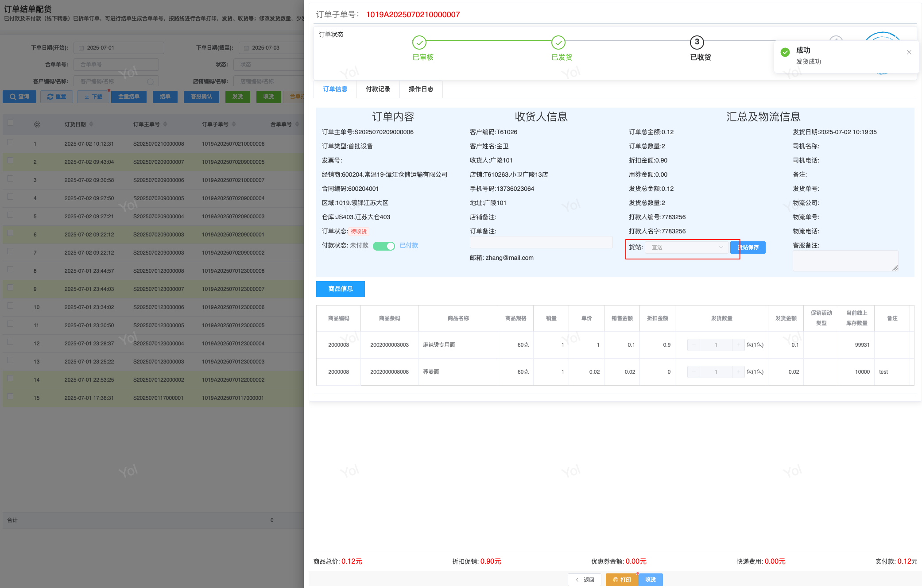Image resolution: width=922 pixels, height=588 pixels.
Task: Switch to the 操作日志 tab
Action: 421,89
